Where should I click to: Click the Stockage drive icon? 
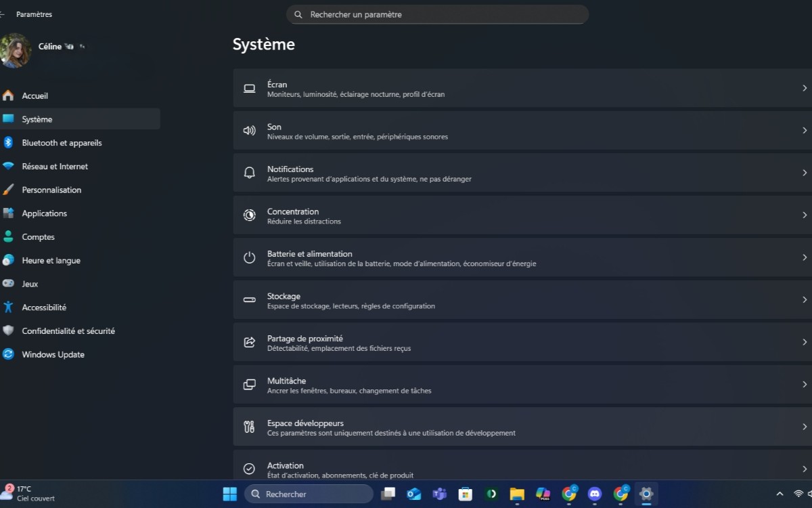pos(248,300)
